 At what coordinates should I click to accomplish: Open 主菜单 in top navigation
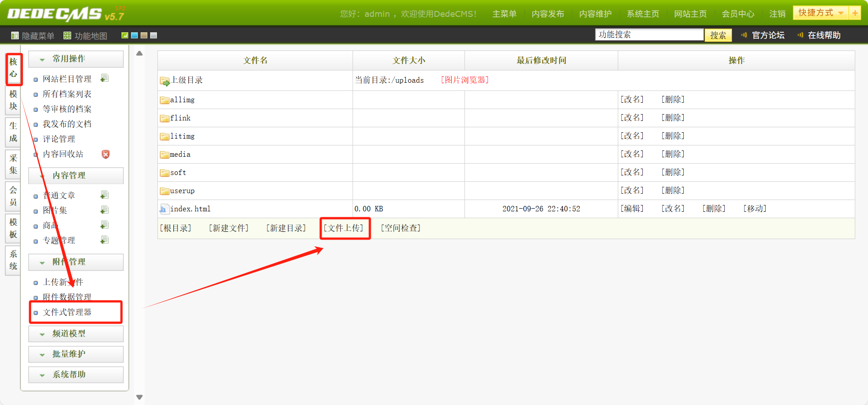coord(504,14)
